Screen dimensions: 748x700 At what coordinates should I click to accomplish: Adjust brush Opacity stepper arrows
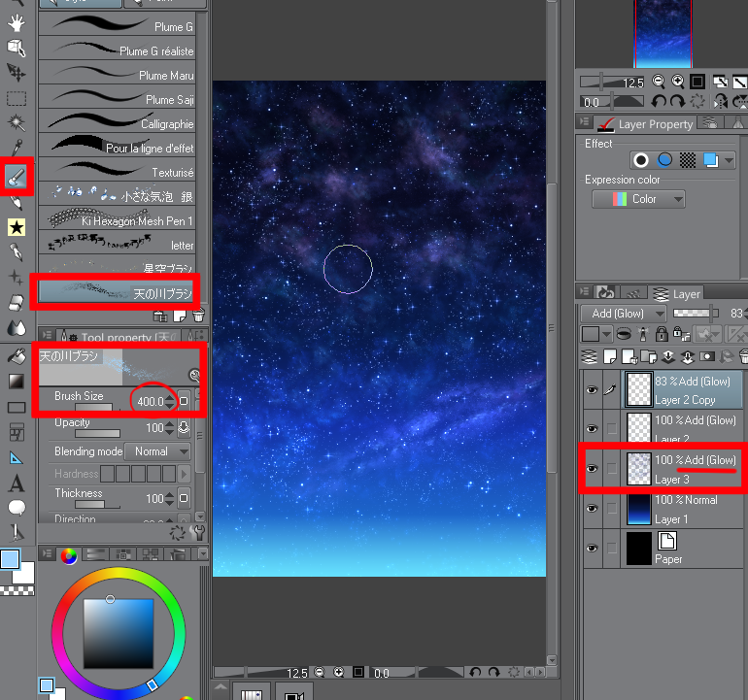coord(170,428)
